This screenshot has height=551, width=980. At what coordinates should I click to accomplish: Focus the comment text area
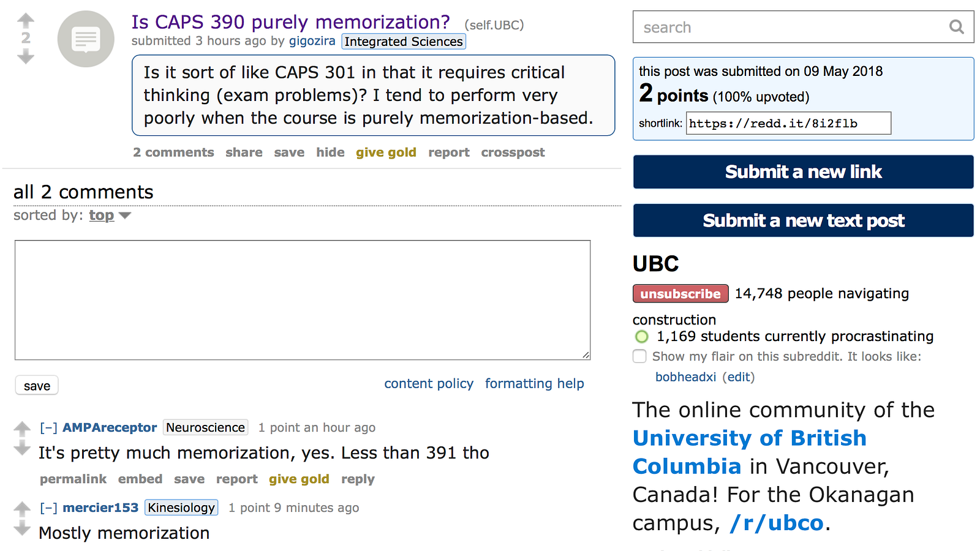[x=303, y=300]
